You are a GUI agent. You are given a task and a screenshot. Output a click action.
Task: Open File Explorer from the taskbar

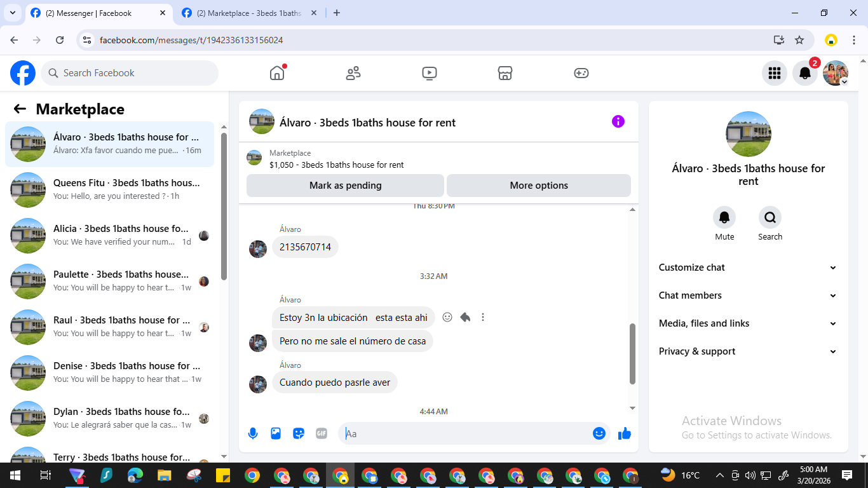(165, 475)
